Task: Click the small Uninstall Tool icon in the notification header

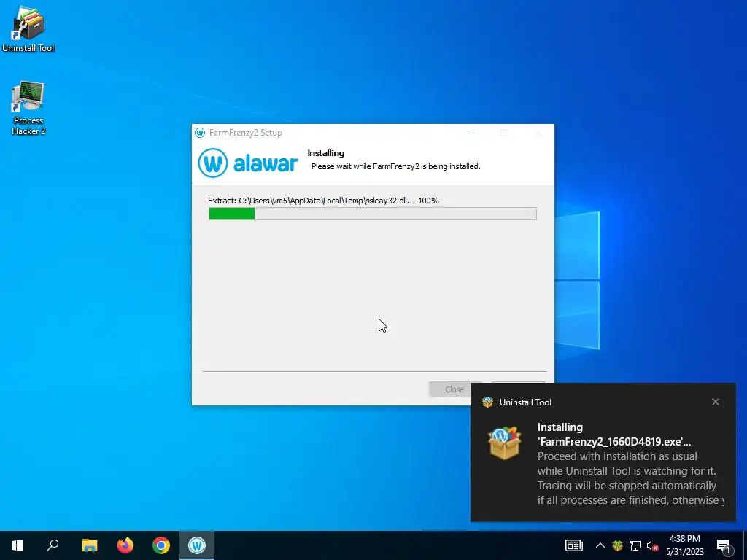Action: 487,402
